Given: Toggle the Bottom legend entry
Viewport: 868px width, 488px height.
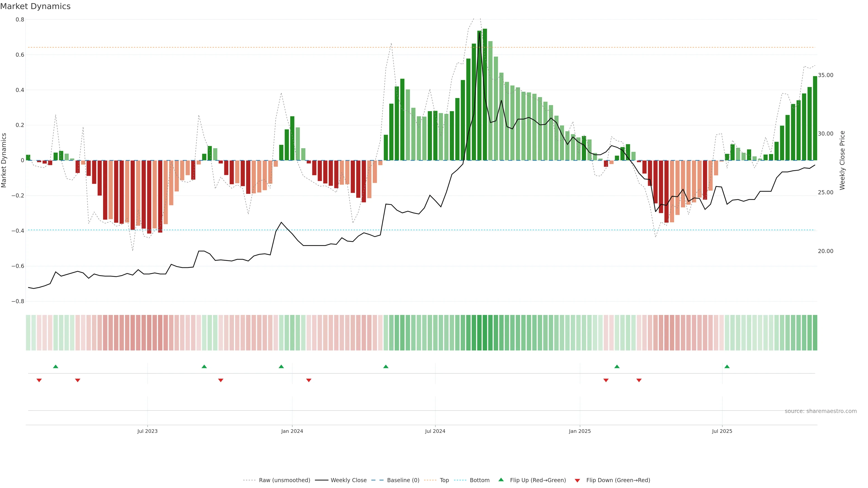Looking at the screenshot, I should coord(479,480).
